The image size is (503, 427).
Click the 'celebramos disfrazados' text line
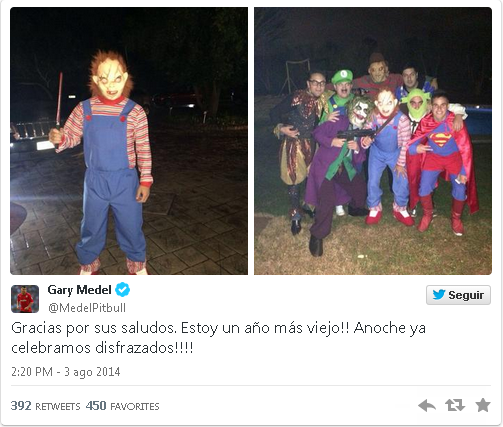pos(102,348)
